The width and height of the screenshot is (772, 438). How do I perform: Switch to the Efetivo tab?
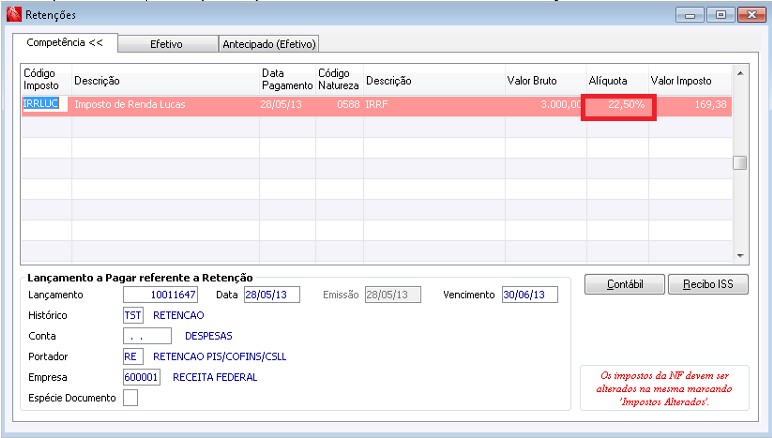[167, 44]
